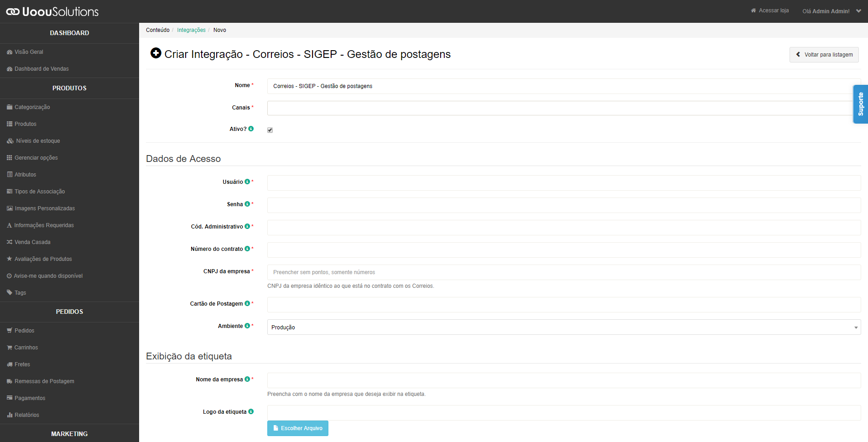
Task: Click the Fretes truck icon
Action: coord(10,364)
